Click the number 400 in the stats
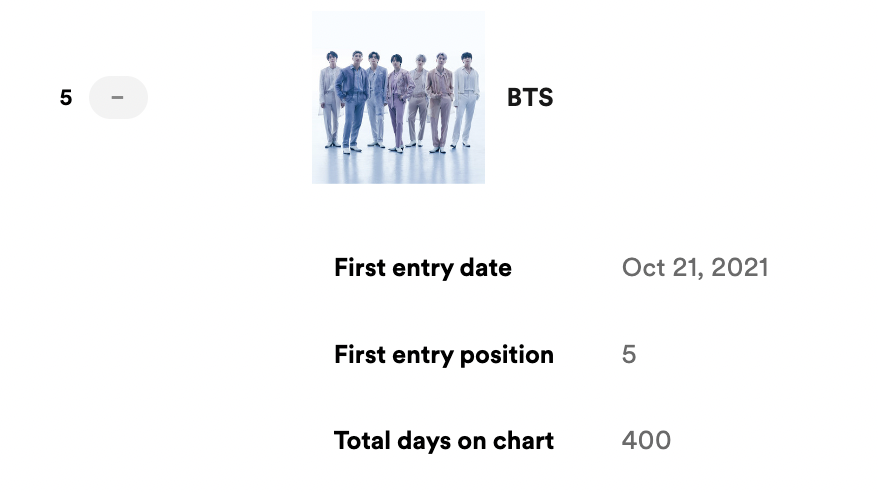Viewport: 878px width, 492px height. 646,441
